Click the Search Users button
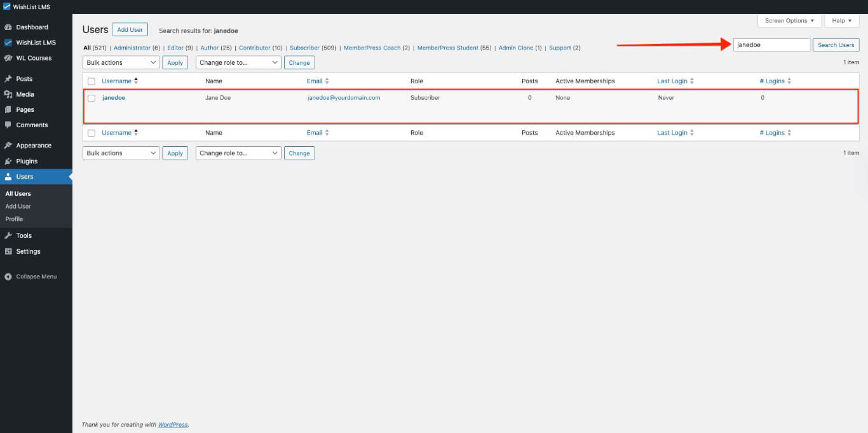This screenshot has height=433, width=868. click(836, 45)
